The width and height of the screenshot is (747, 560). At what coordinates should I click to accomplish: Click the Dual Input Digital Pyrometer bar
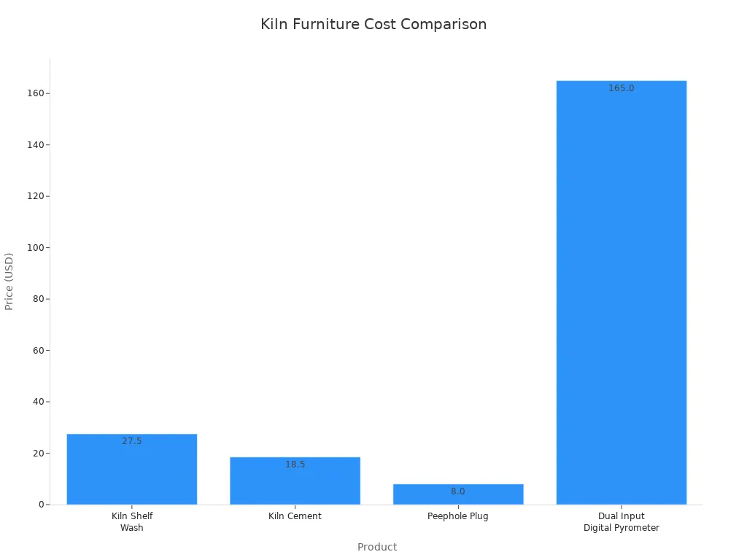[622, 292]
